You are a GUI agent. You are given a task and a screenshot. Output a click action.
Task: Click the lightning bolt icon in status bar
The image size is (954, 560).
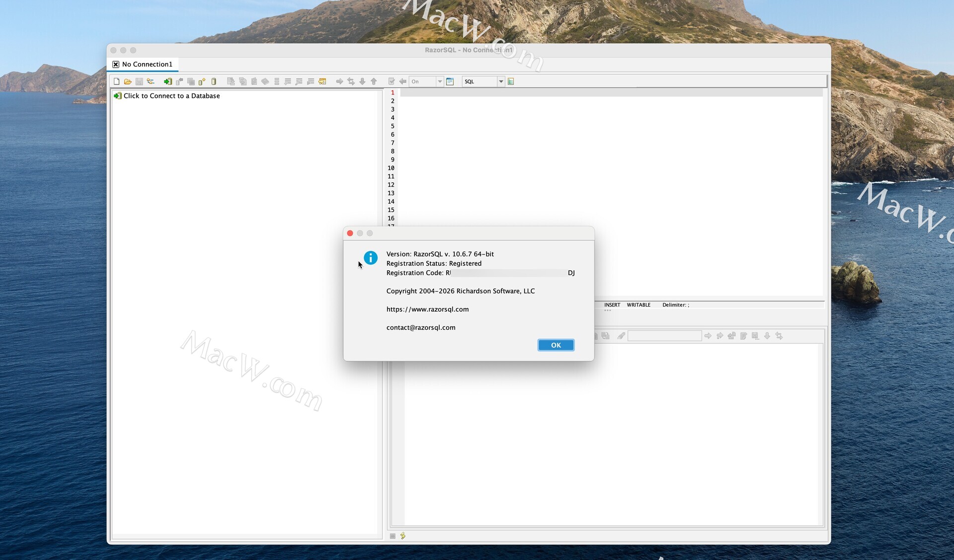pos(403,536)
